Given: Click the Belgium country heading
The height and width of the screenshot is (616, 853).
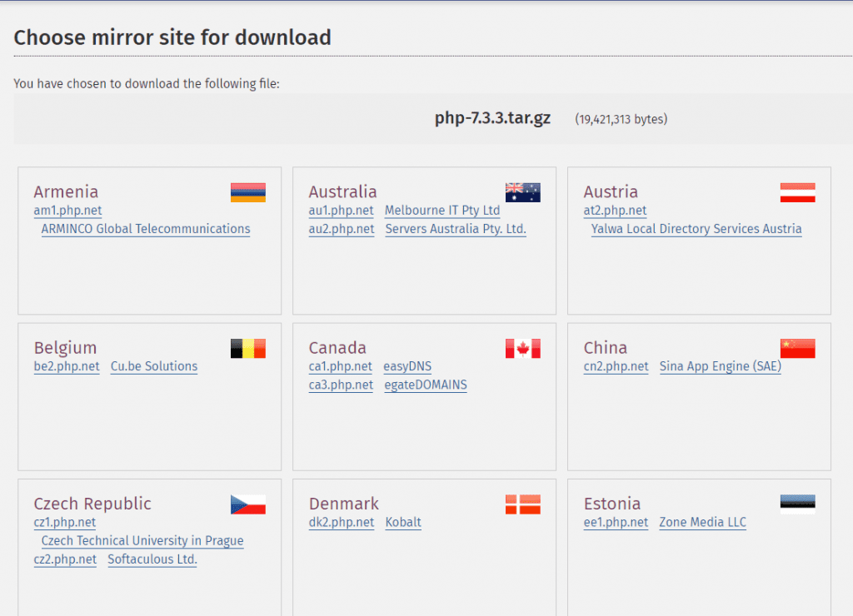Looking at the screenshot, I should pos(65,348).
